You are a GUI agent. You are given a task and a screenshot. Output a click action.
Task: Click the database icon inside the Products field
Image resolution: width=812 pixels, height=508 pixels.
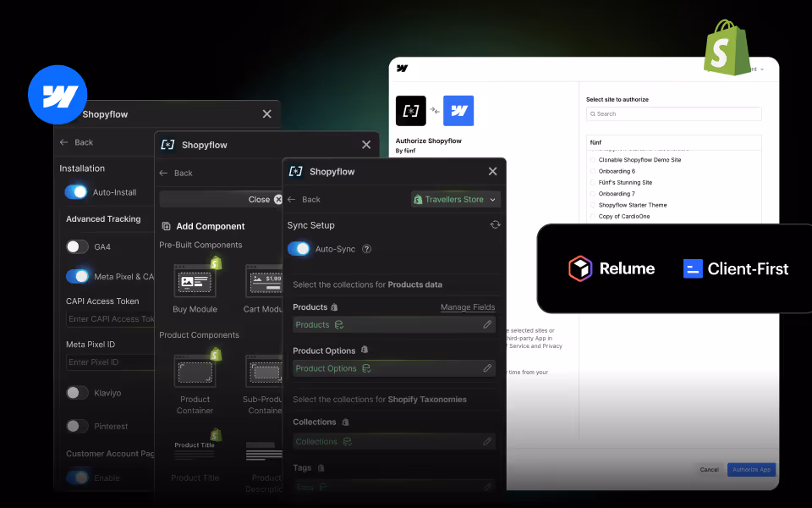339,324
